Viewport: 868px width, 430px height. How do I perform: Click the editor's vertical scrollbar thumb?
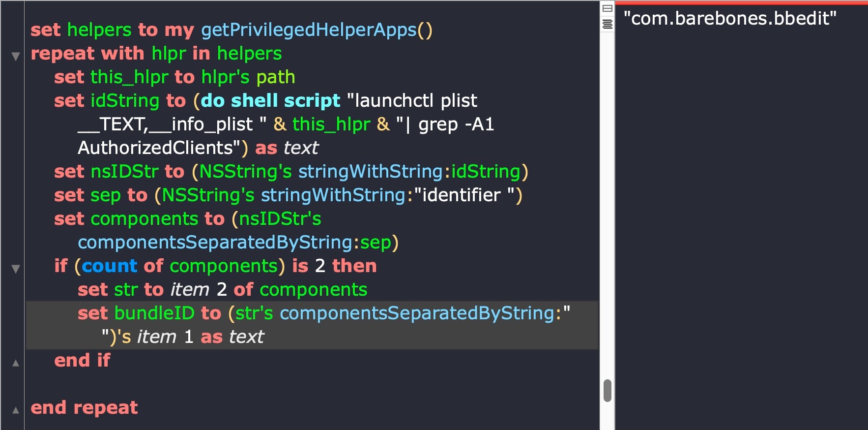(608, 390)
